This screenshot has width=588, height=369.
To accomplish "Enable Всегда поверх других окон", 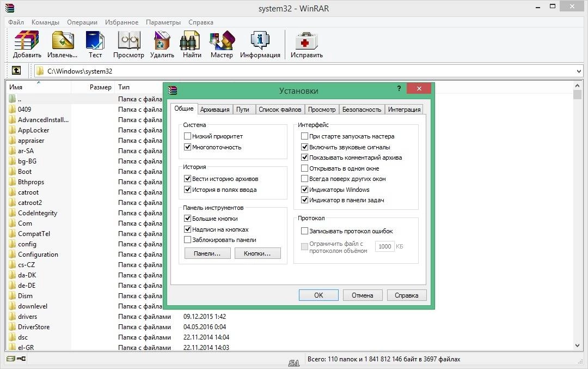I will [x=305, y=179].
